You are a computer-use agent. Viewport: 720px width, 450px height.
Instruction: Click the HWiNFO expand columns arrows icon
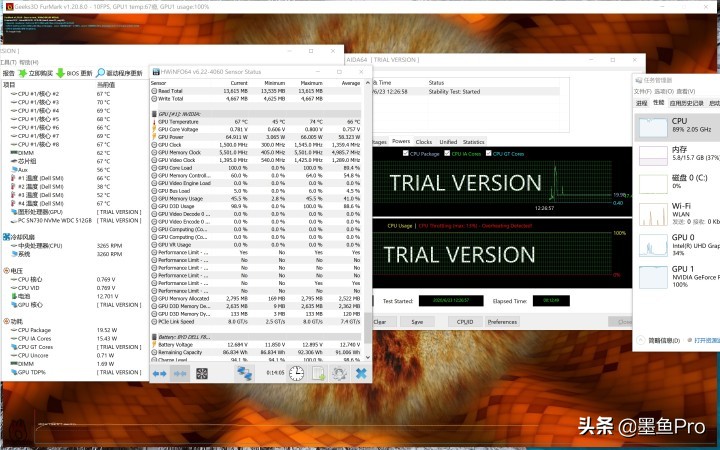click(x=159, y=374)
